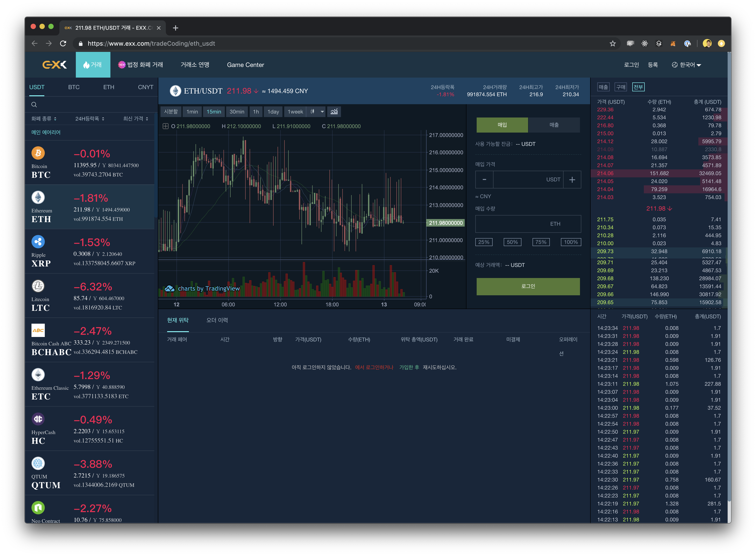Viewport: 756px width, 556px height.
Task: Open 법정 화폐 거래 fiat trade menu
Action: tap(140, 65)
